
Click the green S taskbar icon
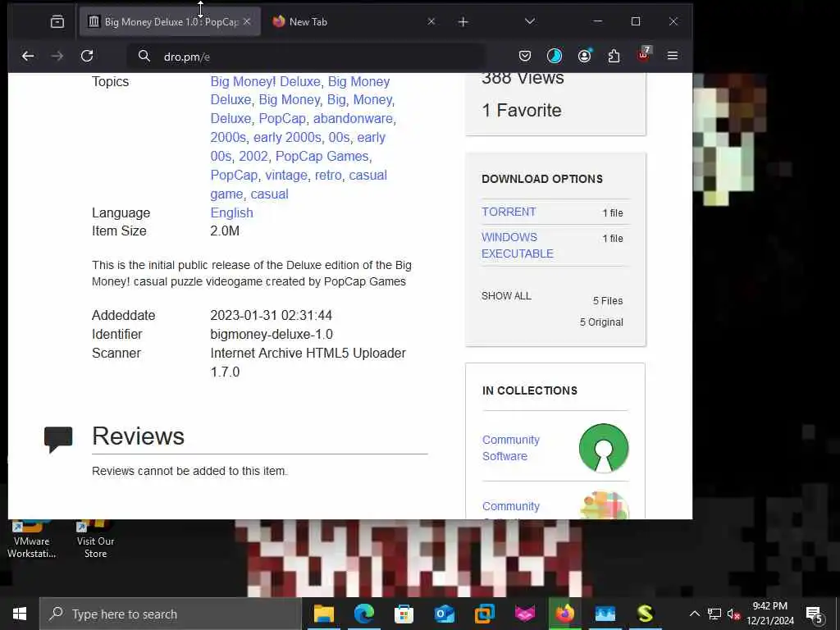coord(645,614)
